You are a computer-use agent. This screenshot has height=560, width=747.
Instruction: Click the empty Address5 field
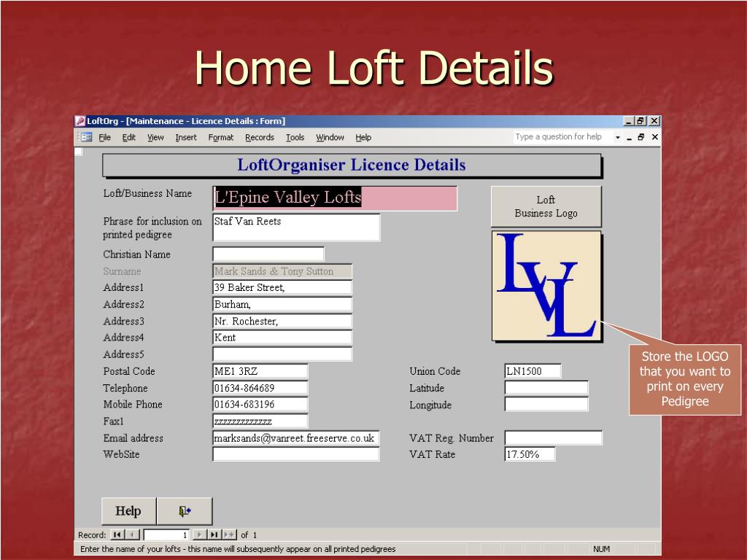(282, 354)
